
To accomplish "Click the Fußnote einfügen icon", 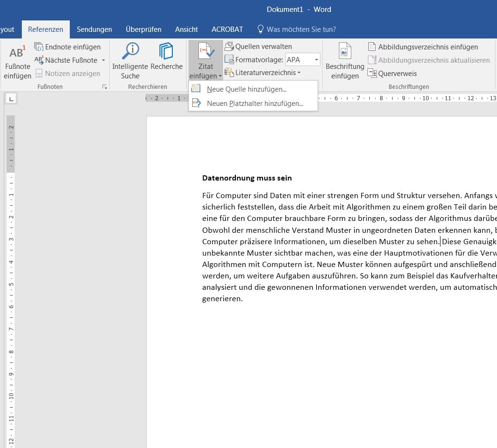I will (17, 53).
